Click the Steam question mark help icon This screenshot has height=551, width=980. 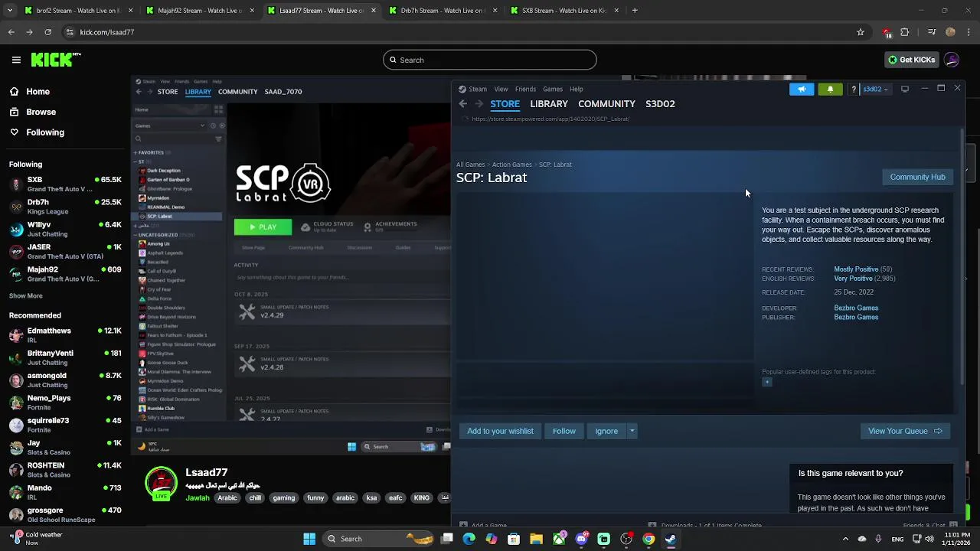click(853, 90)
